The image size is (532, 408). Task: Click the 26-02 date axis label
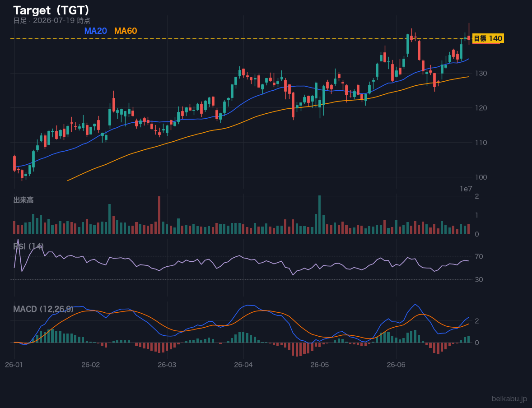tap(91, 365)
